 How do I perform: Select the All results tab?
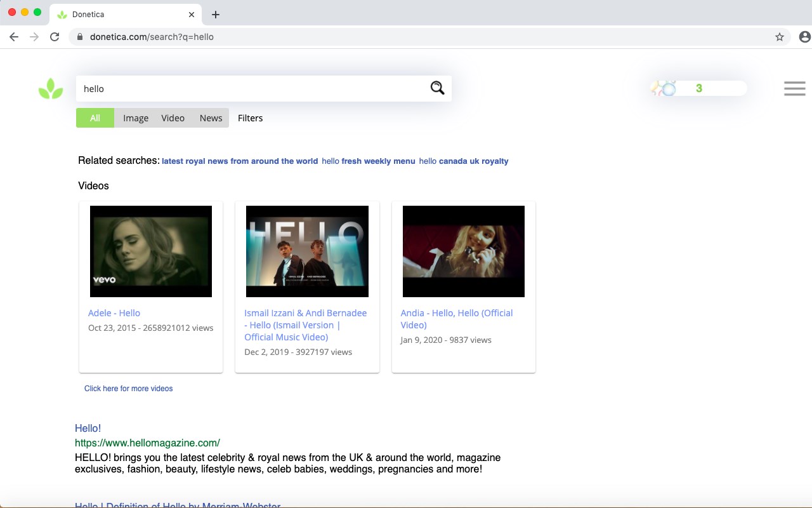coord(95,118)
